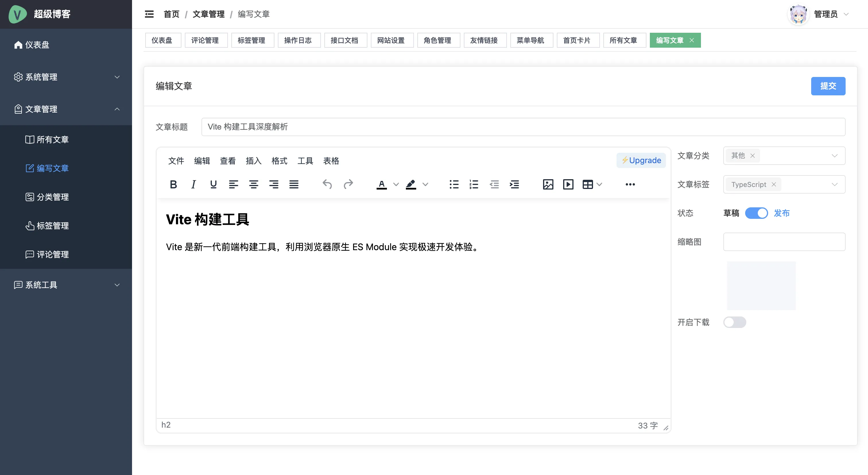Toggle bold formatting in editor
The width and height of the screenshot is (868, 475).
pos(173,184)
